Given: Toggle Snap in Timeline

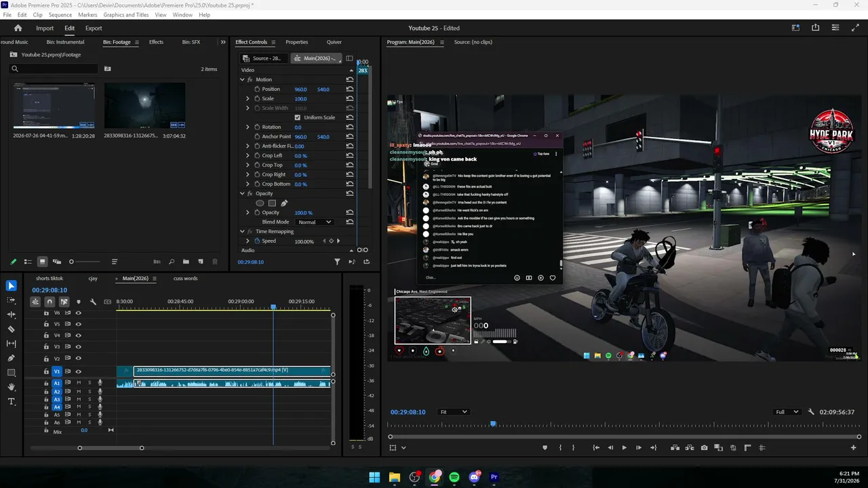Looking at the screenshot, I should pos(50,302).
